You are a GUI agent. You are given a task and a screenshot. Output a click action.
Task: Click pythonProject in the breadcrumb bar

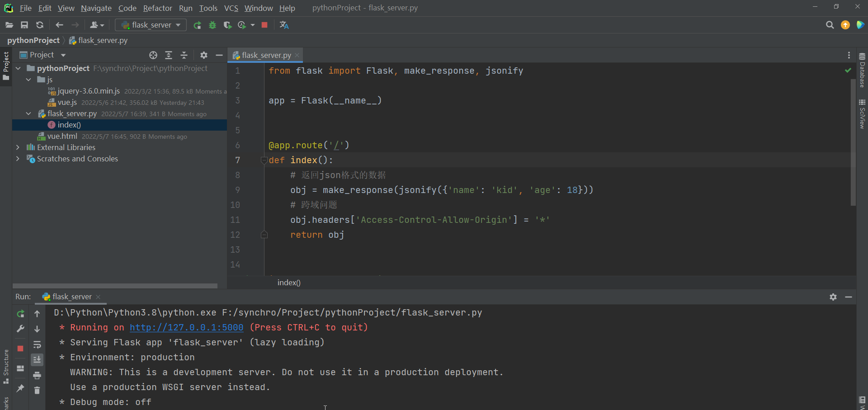pos(33,40)
